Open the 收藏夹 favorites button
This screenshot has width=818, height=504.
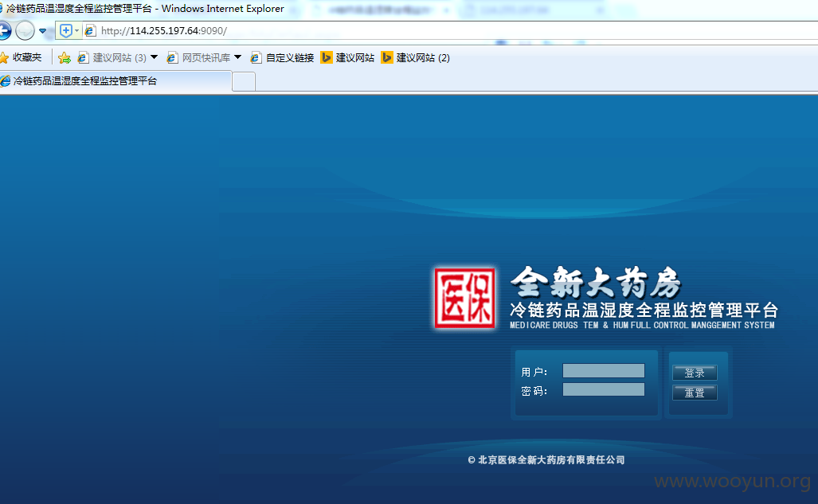pyautogui.click(x=21, y=57)
